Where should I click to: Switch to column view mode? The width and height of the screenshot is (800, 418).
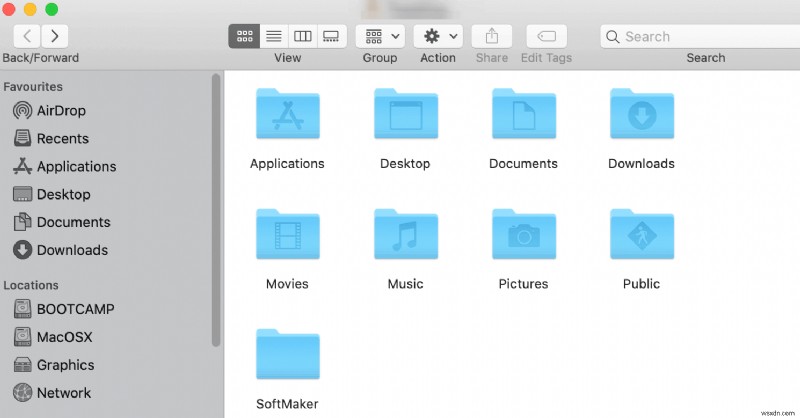pyautogui.click(x=302, y=36)
